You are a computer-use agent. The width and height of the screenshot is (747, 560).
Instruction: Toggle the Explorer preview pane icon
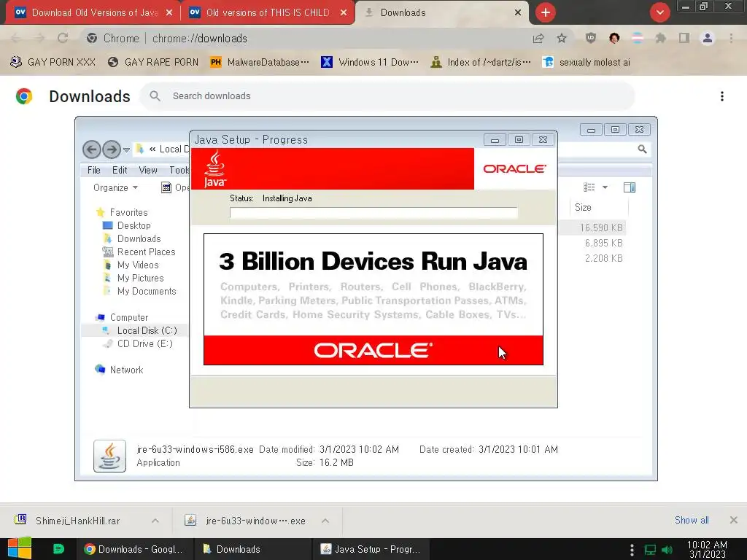tap(630, 187)
